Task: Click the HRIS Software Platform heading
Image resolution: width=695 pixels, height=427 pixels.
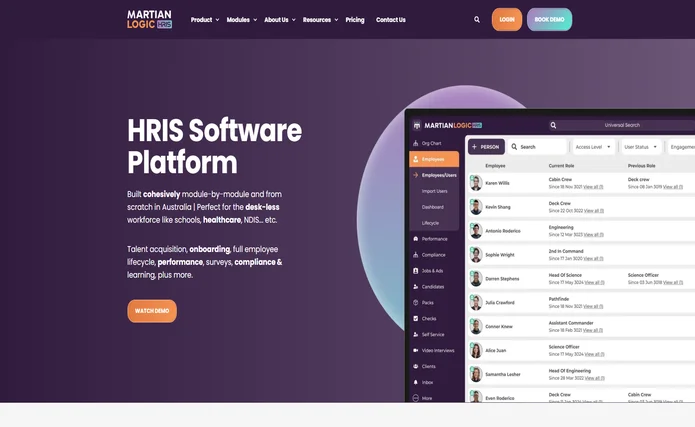Action: 215,146
